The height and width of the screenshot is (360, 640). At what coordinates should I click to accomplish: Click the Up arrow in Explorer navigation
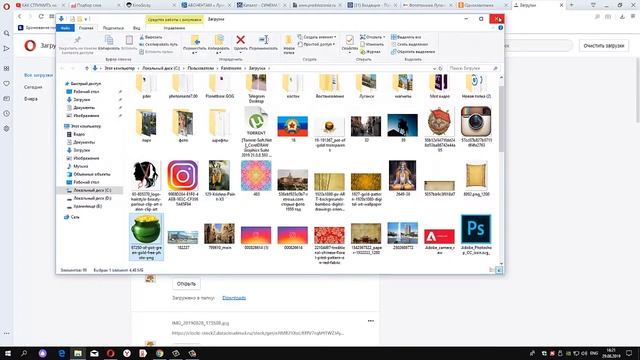pyautogui.click(x=87, y=68)
